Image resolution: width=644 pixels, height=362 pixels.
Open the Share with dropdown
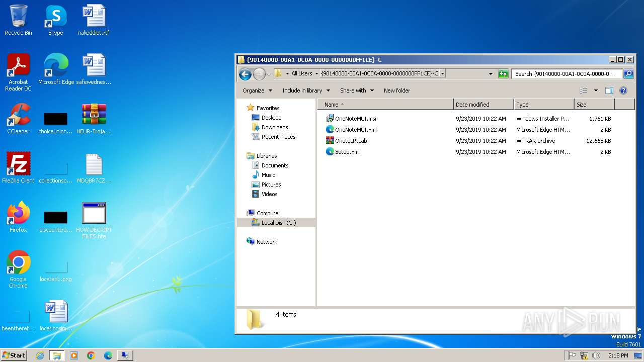pyautogui.click(x=357, y=90)
